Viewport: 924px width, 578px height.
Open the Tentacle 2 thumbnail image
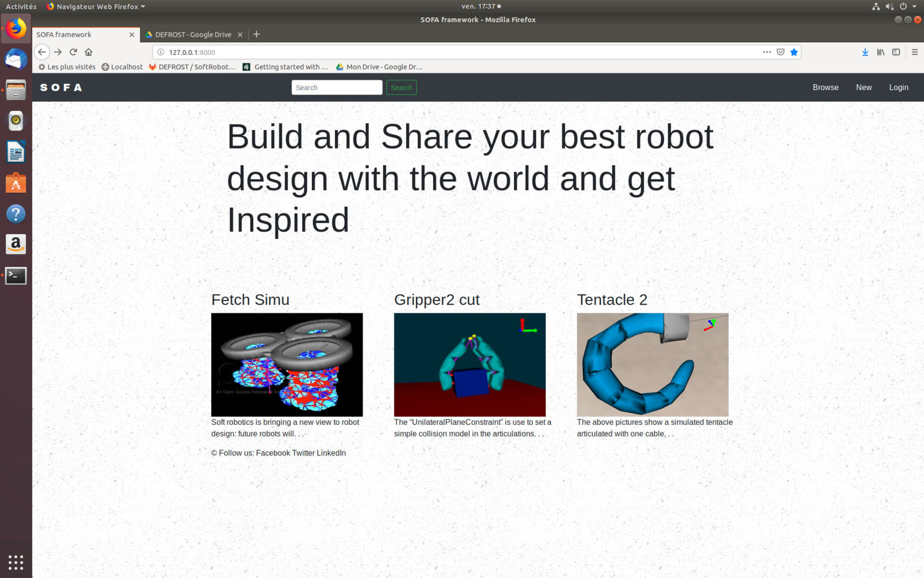pos(653,365)
